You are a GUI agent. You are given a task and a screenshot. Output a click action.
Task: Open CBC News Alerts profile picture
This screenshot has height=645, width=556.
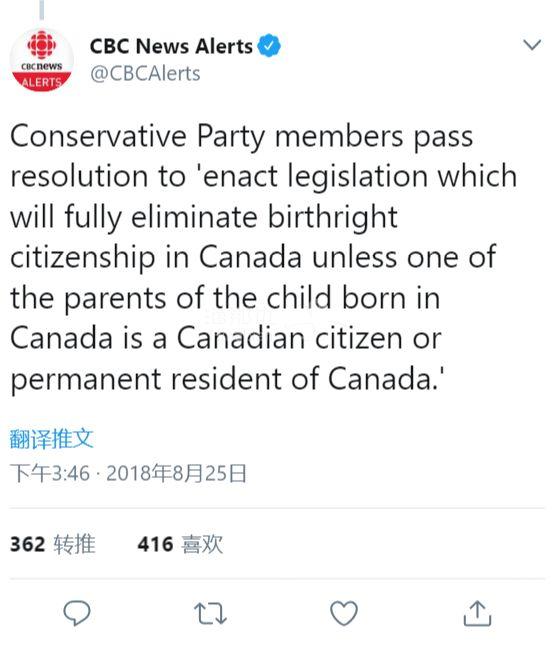point(42,60)
